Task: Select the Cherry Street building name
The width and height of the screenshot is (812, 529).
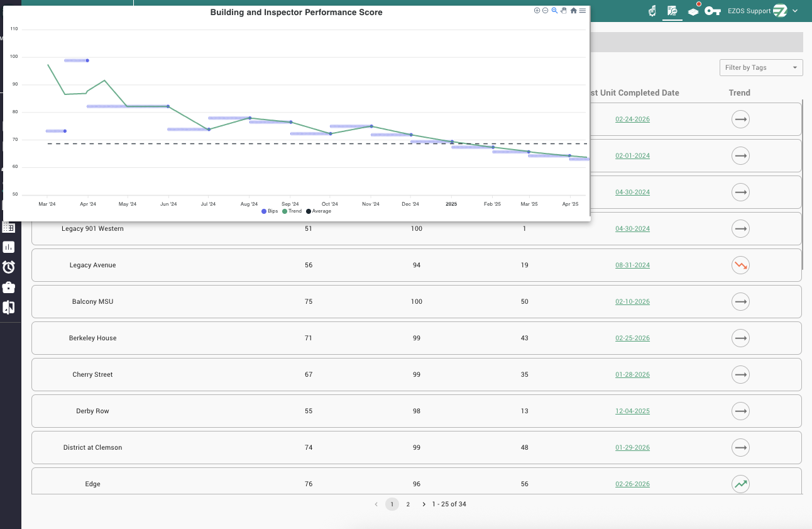Action: [92, 375]
